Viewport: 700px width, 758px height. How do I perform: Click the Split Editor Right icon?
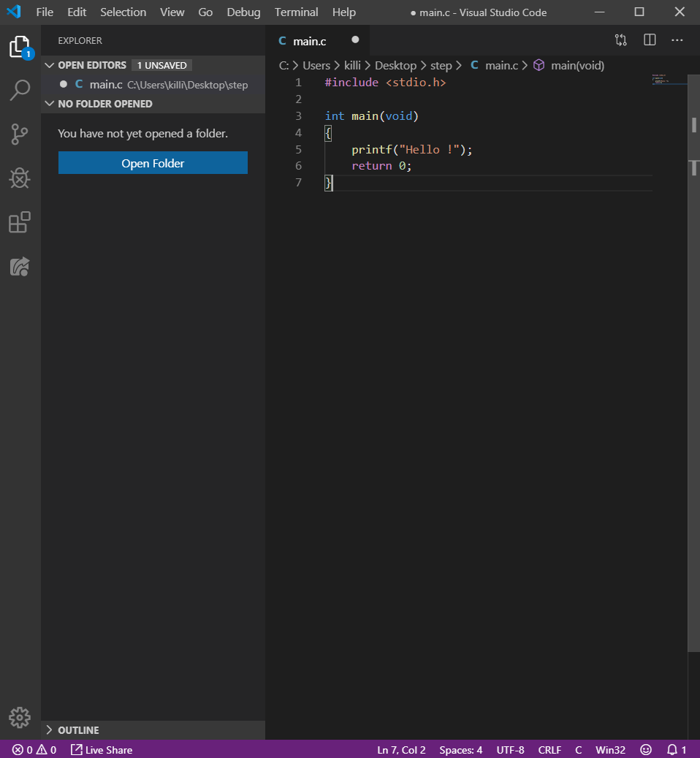coord(650,40)
